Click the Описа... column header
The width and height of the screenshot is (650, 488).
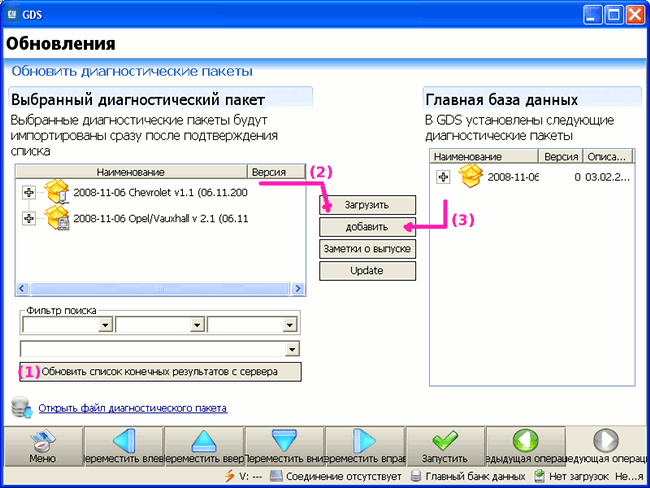pos(608,156)
